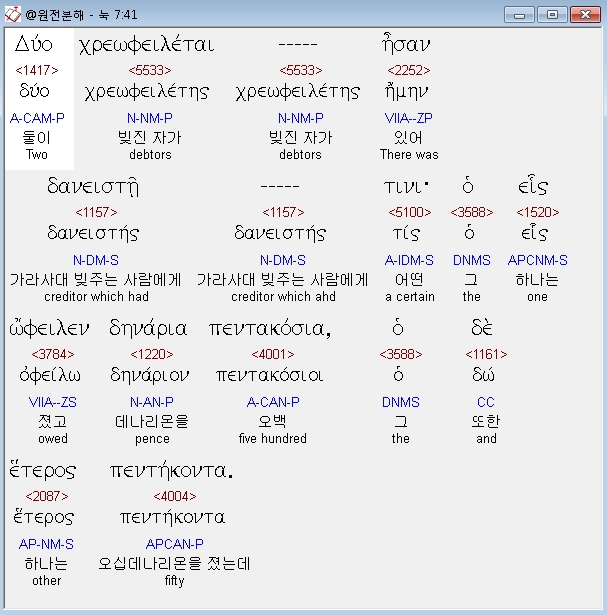The width and height of the screenshot is (607, 615).
Task: Click the English gloss 'pence'
Action: 152,439
